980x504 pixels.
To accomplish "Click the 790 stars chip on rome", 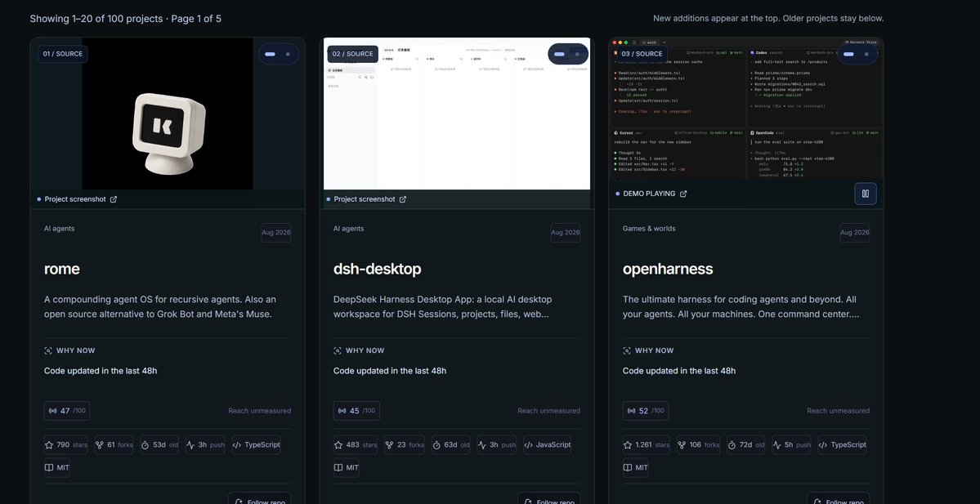I will [65, 444].
